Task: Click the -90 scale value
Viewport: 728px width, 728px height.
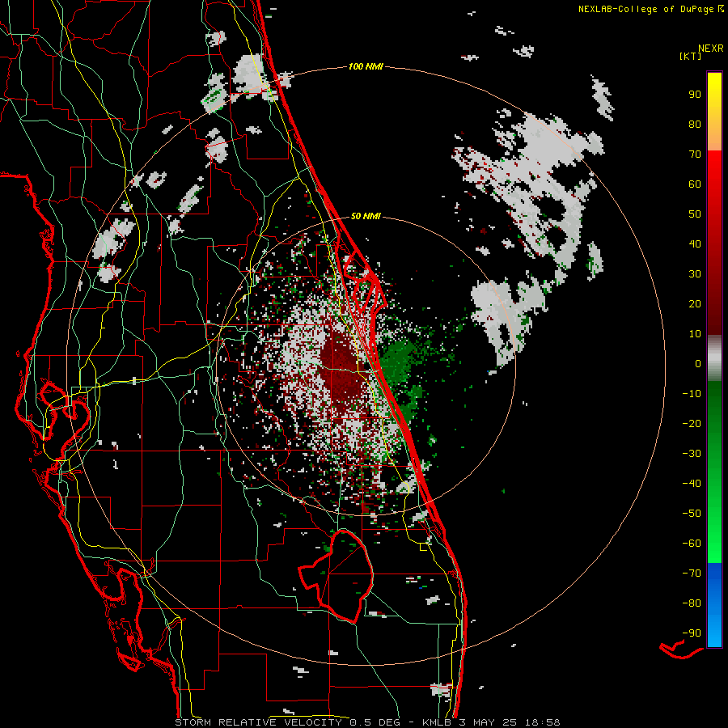Action: (692, 633)
